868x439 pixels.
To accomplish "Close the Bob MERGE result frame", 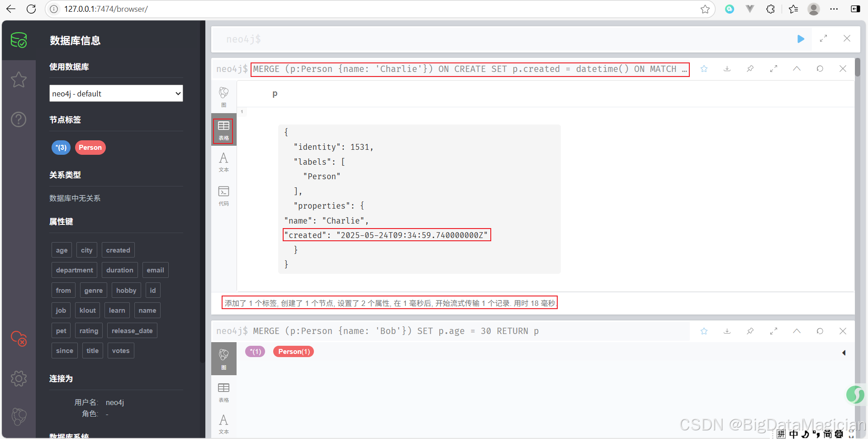I will click(x=843, y=331).
